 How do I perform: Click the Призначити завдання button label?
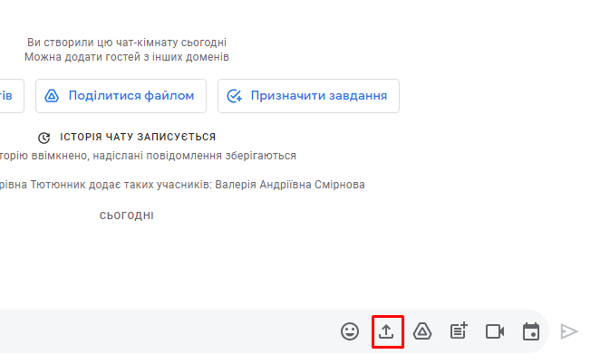click(x=319, y=96)
